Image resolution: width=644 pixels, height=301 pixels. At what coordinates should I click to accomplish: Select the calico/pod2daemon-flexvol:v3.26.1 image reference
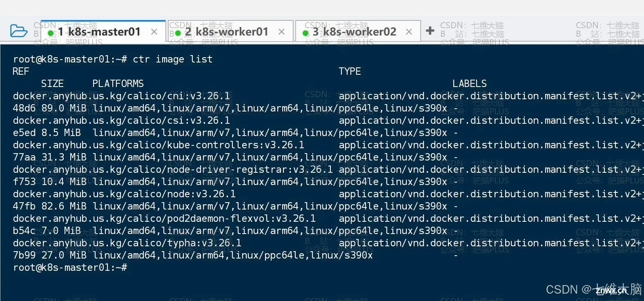click(x=164, y=219)
